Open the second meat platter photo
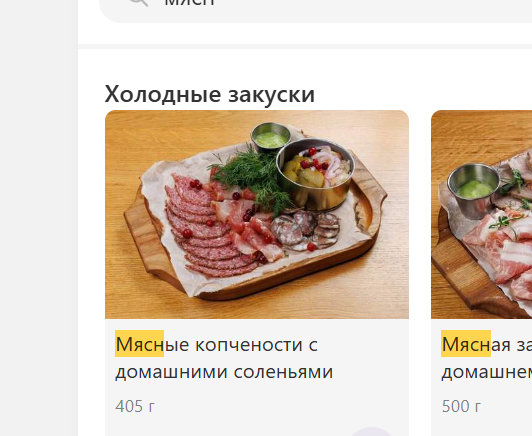Image resolution: width=532 pixels, height=436 pixels. point(481,214)
